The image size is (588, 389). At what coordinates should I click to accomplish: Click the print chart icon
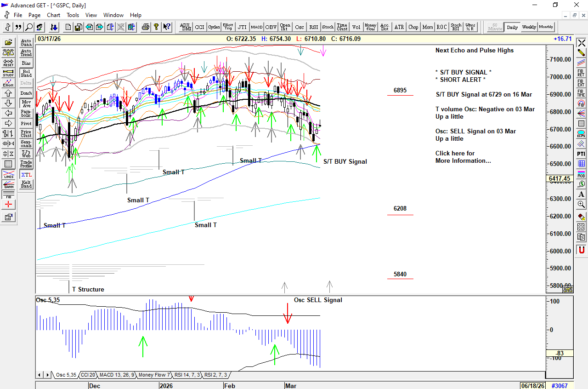[146, 27]
